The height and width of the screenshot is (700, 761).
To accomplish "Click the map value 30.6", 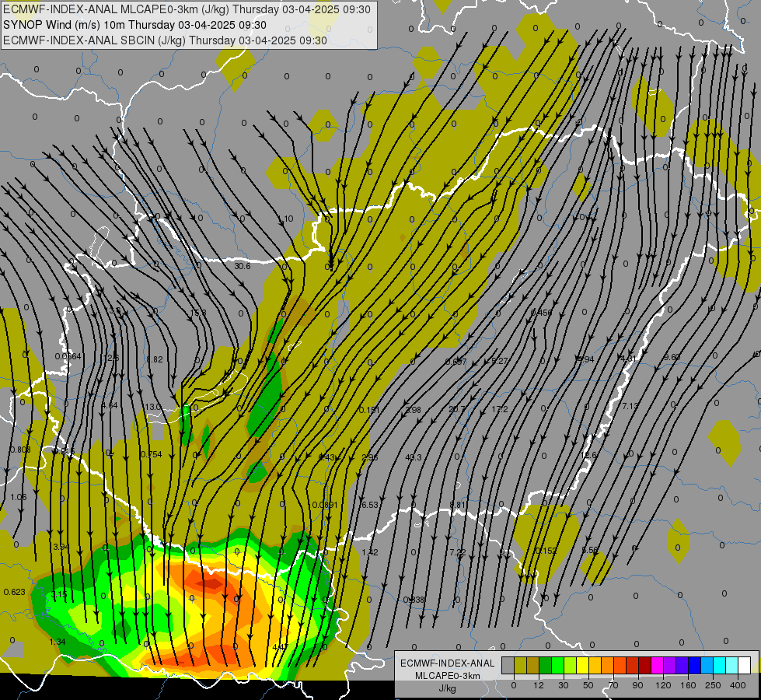I will [x=243, y=266].
